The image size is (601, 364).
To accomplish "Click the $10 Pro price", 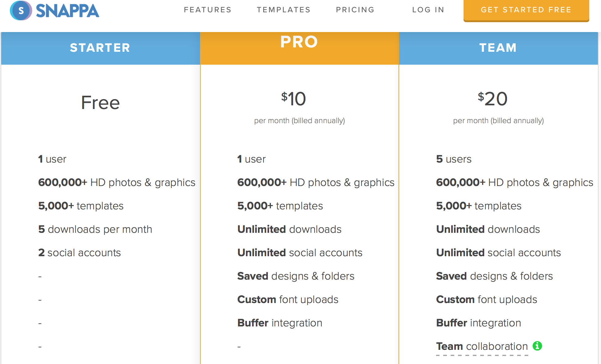I will [293, 99].
